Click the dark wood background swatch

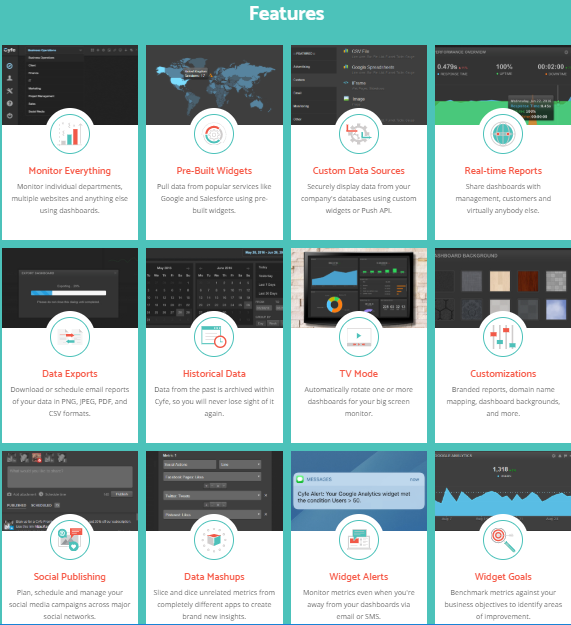point(528,281)
